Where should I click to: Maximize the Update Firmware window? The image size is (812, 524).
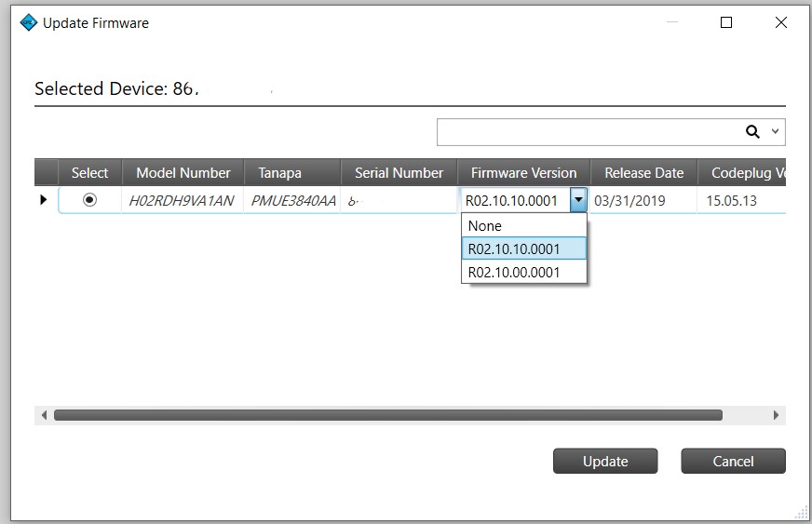coord(726,23)
